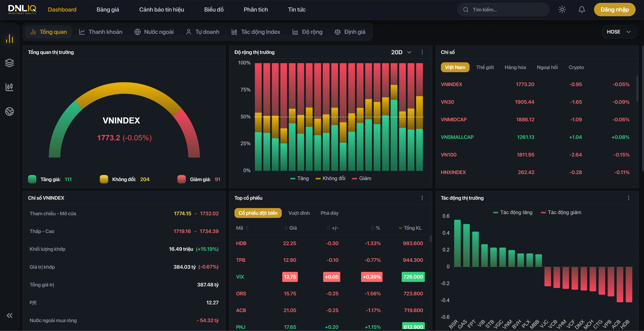
Task: Click the green Tăng giá swatch
Action: [x=32, y=179]
